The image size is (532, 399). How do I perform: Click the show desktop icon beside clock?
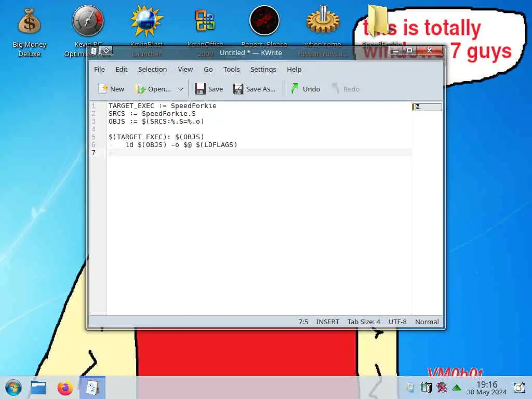click(x=519, y=387)
